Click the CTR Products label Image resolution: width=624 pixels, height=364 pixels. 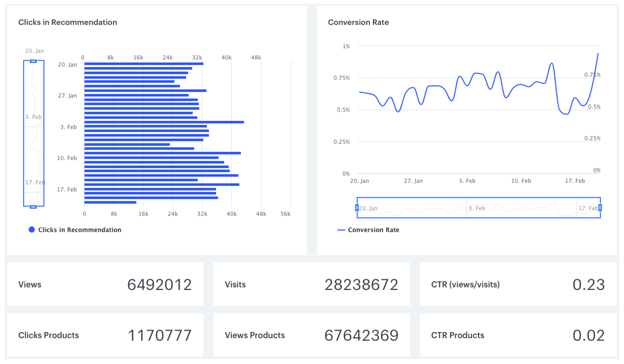pyautogui.click(x=457, y=335)
